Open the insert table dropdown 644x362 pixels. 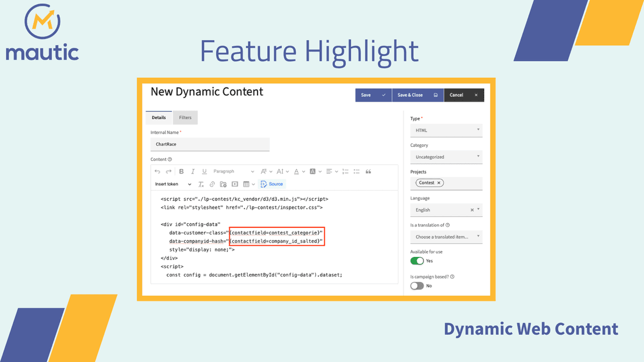[x=249, y=184]
